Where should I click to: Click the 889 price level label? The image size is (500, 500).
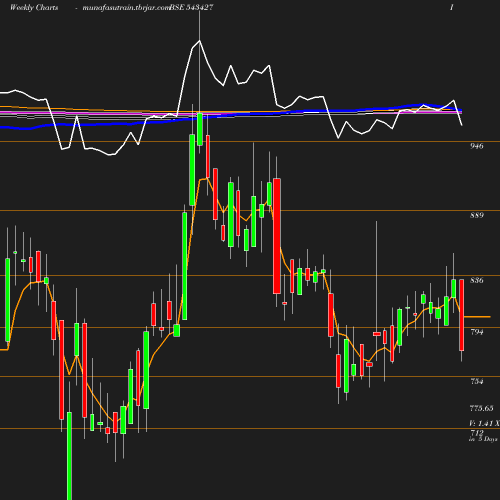[477, 215]
